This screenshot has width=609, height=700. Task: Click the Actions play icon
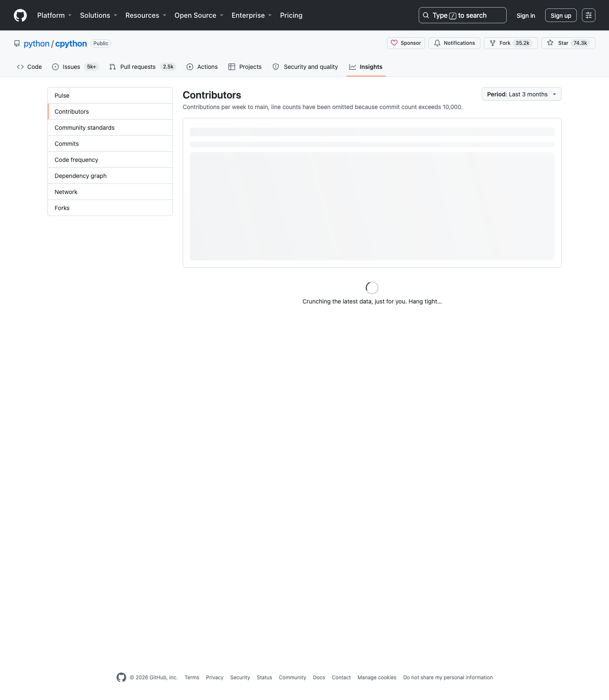tap(190, 67)
